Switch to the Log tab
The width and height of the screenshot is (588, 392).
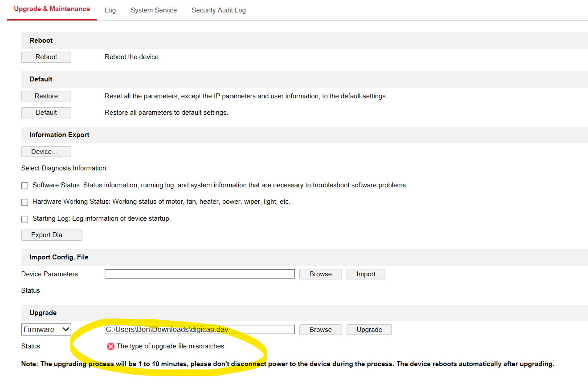point(110,10)
